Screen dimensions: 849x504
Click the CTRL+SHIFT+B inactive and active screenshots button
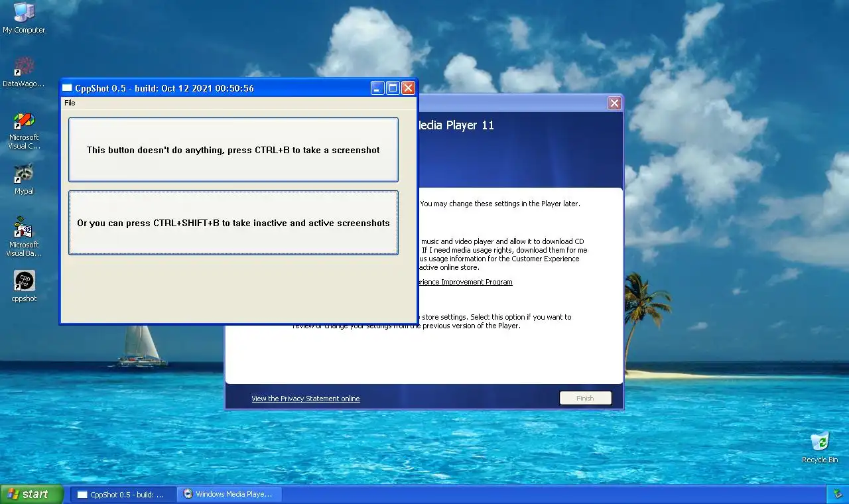233,223
